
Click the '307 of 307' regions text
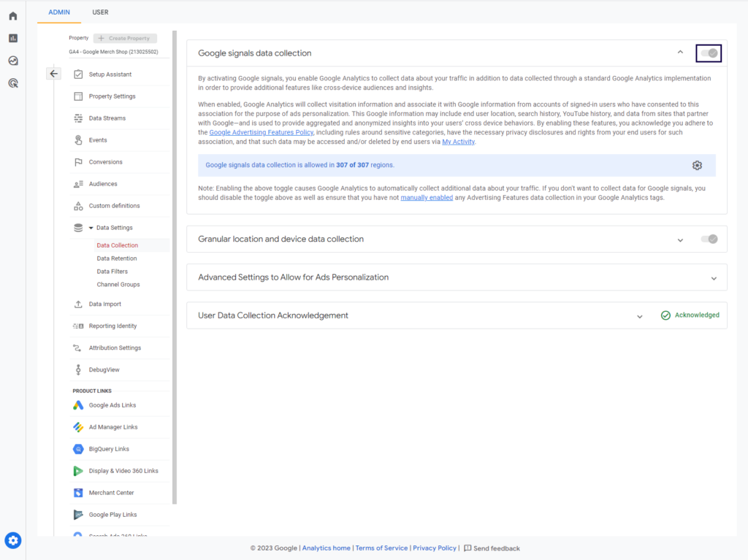click(x=353, y=165)
